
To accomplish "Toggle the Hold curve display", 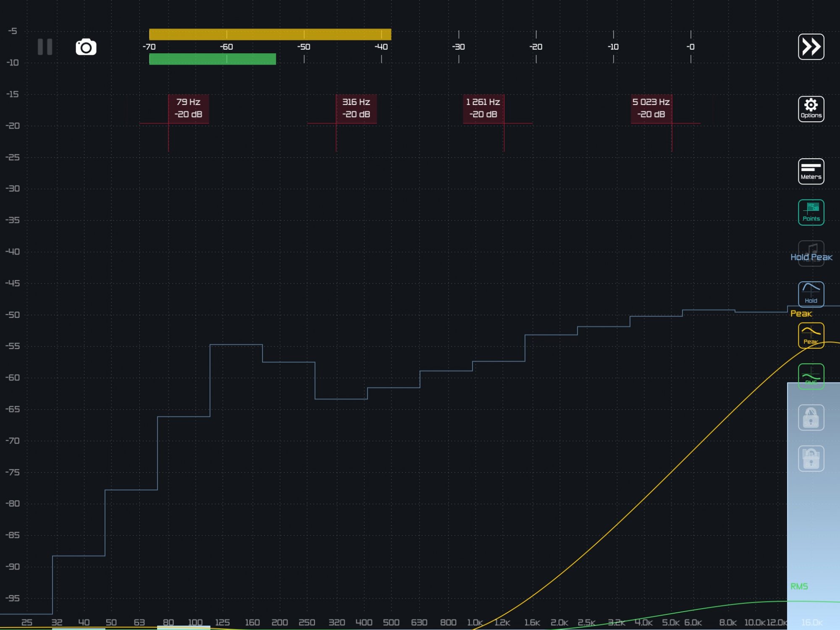I will tap(811, 294).
